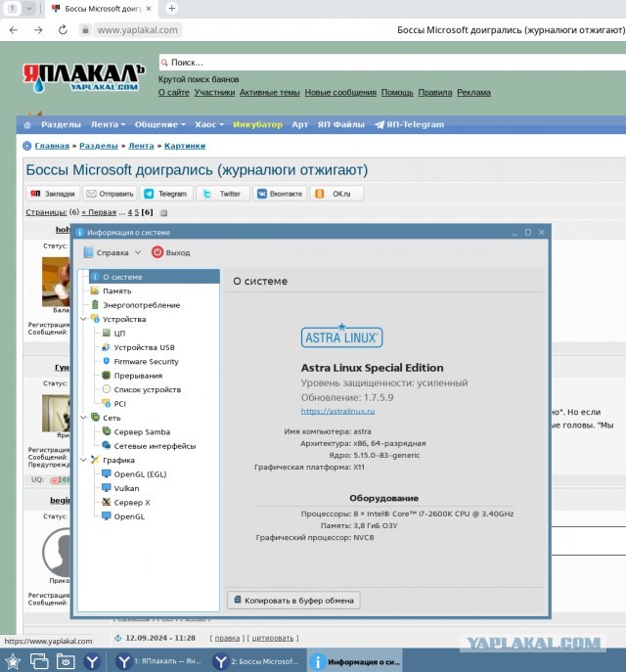The image size is (626, 672).
Task: Open the Новые сообщения link
Action: click(x=340, y=93)
